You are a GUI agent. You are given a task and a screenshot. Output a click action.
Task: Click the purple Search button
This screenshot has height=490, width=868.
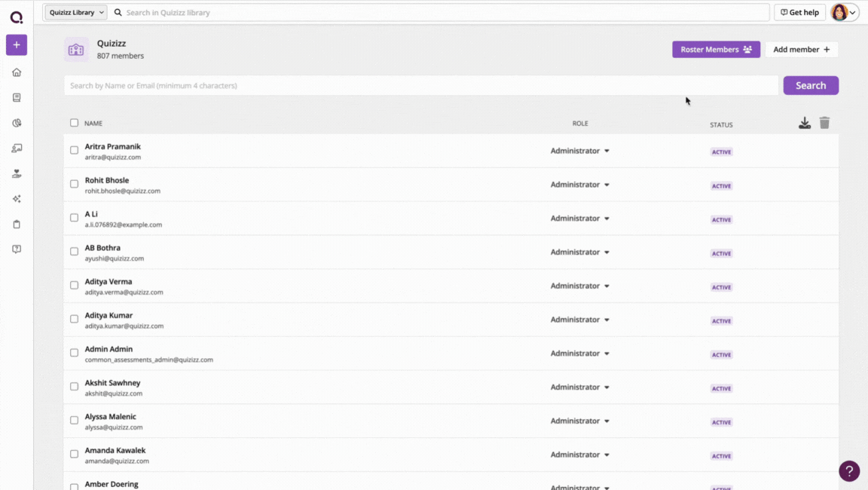tap(811, 85)
